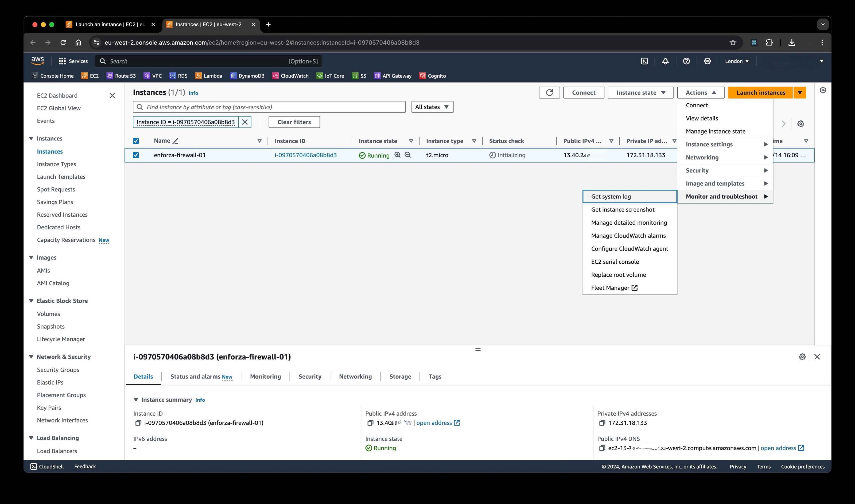Collapse Elastic Block Store sidebar section
Image resolution: width=855 pixels, height=504 pixels.
[x=31, y=301]
